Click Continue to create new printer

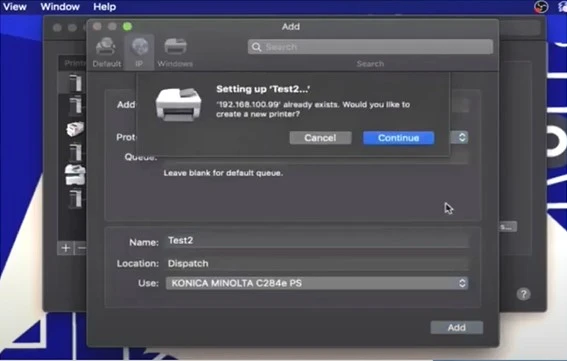coord(398,138)
